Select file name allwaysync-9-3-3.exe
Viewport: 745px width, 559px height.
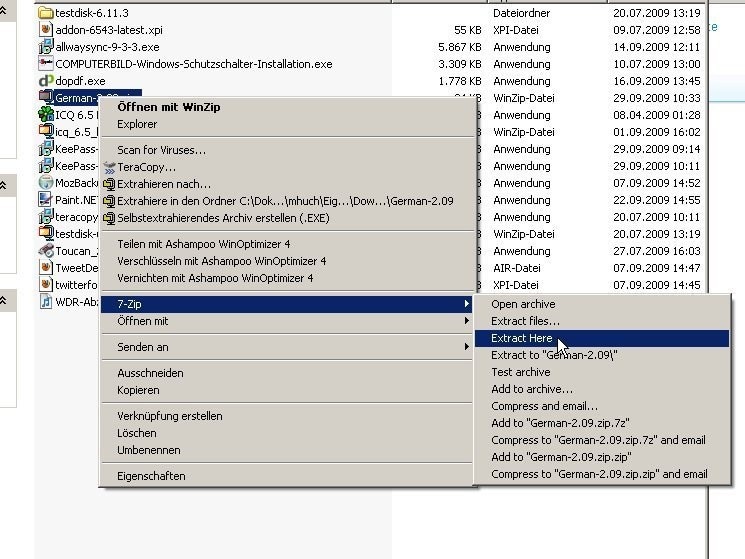[107, 47]
